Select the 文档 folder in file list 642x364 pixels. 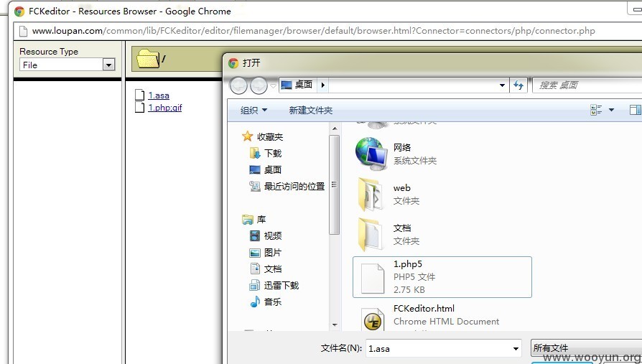click(x=442, y=234)
